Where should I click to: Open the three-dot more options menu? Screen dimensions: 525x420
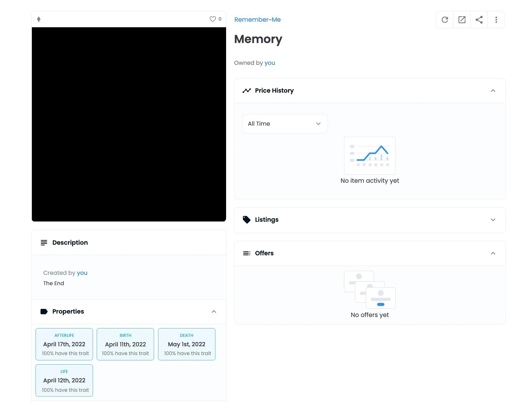click(496, 20)
